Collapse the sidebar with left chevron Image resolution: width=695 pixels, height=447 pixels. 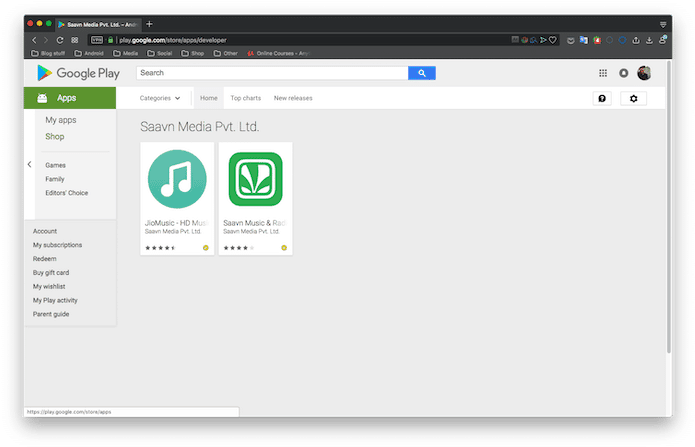click(29, 165)
